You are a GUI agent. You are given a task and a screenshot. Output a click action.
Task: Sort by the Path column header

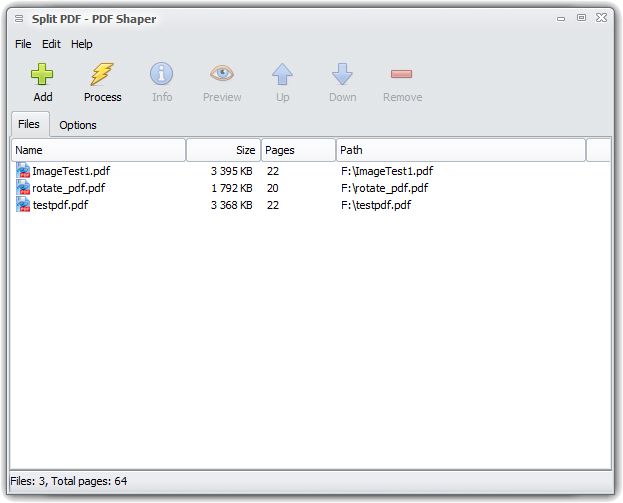coord(461,150)
